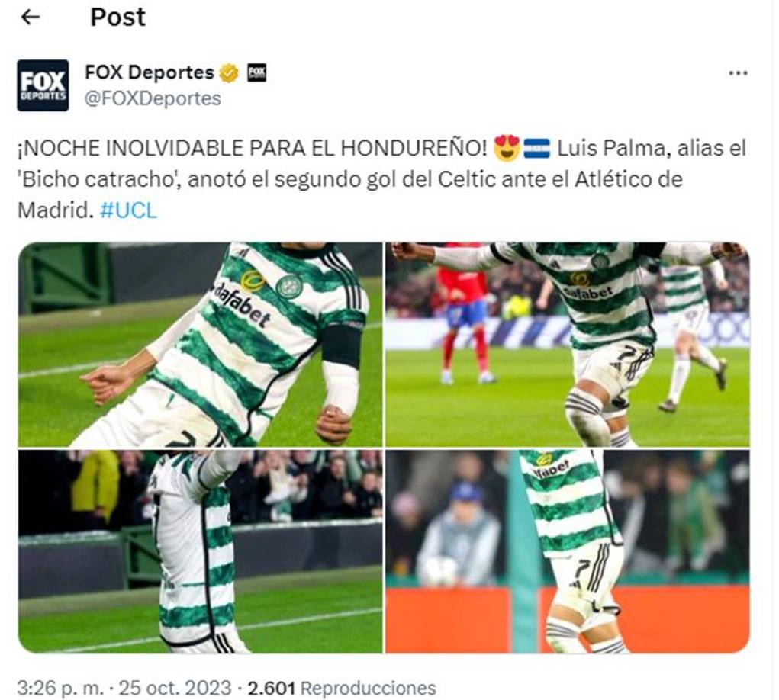Viewport: 779px width, 700px height.
Task: Open the FOX Deportes display name
Action: tap(149, 72)
